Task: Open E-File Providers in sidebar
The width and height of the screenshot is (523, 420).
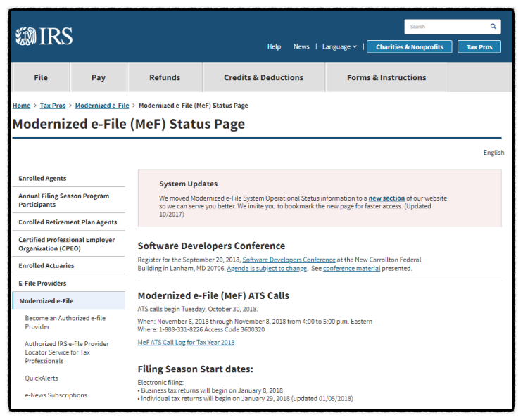Action: point(42,284)
